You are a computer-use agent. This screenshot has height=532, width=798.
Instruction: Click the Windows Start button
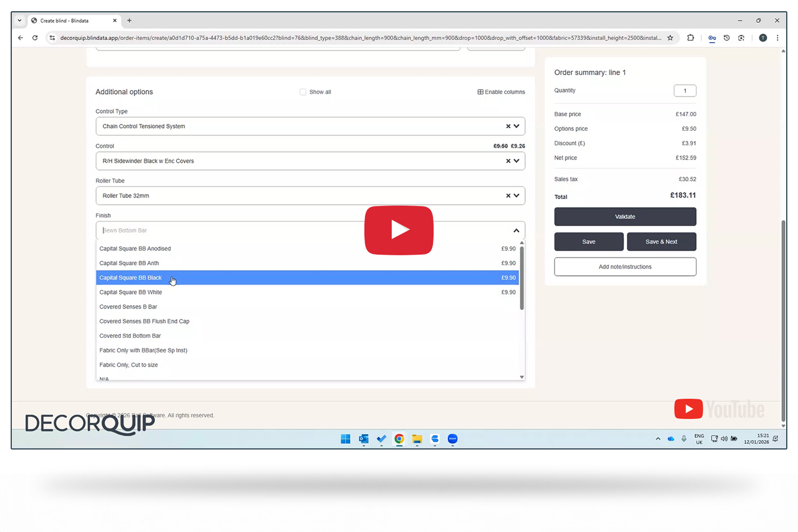click(x=346, y=439)
